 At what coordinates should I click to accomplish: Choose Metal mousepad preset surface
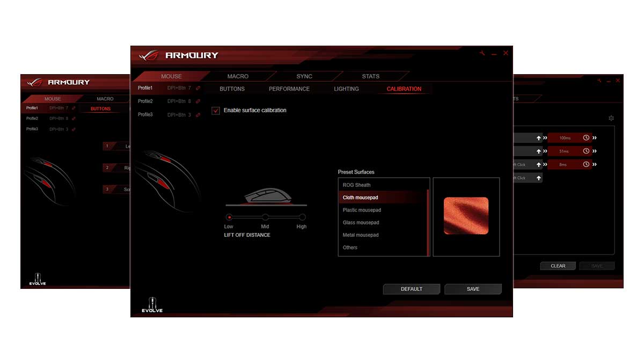pos(383,235)
